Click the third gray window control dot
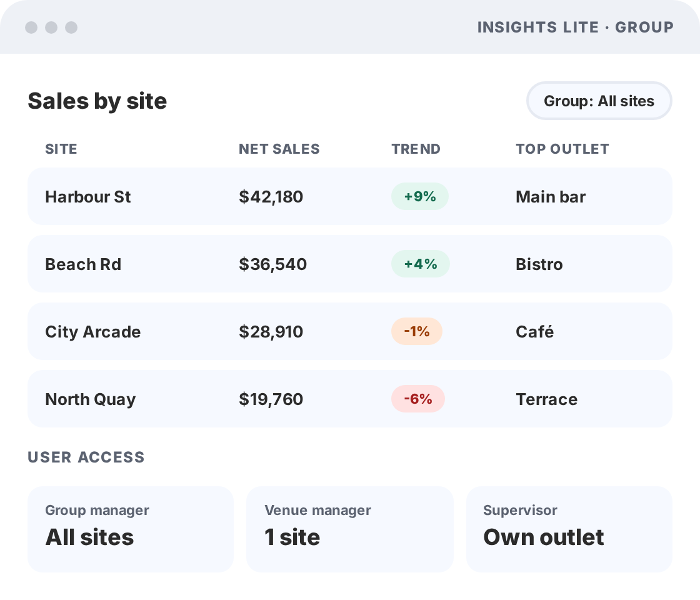The image size is (700, 600). 71,27
